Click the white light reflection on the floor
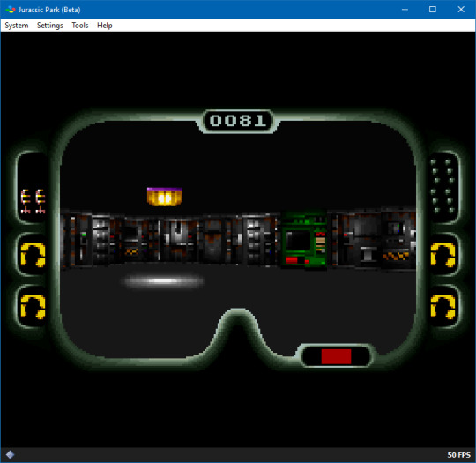This screenshot has height=463, width=476. tap(163, 281)
